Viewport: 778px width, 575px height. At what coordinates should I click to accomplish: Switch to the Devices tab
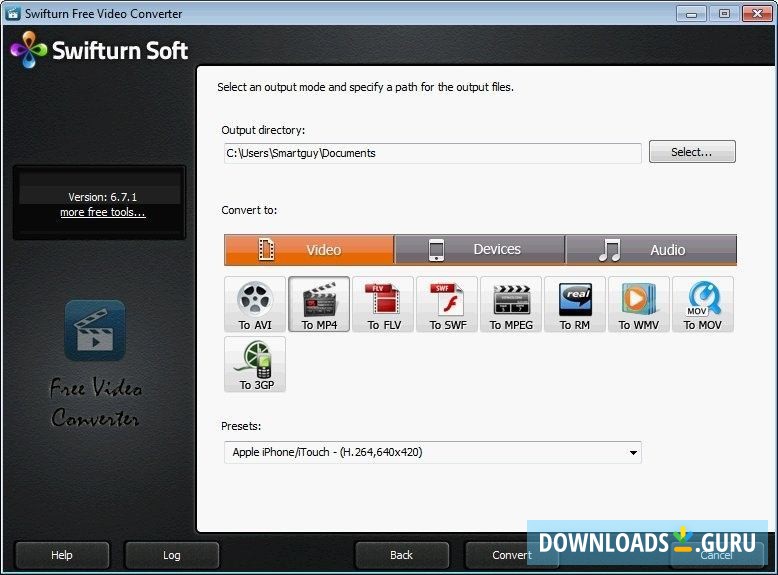point(480,250)
